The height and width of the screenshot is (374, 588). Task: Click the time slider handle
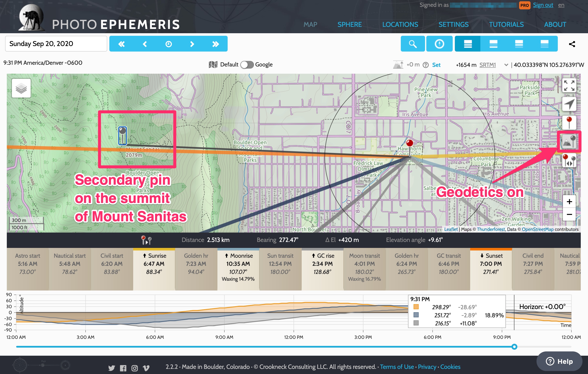(x=514, y=347)
